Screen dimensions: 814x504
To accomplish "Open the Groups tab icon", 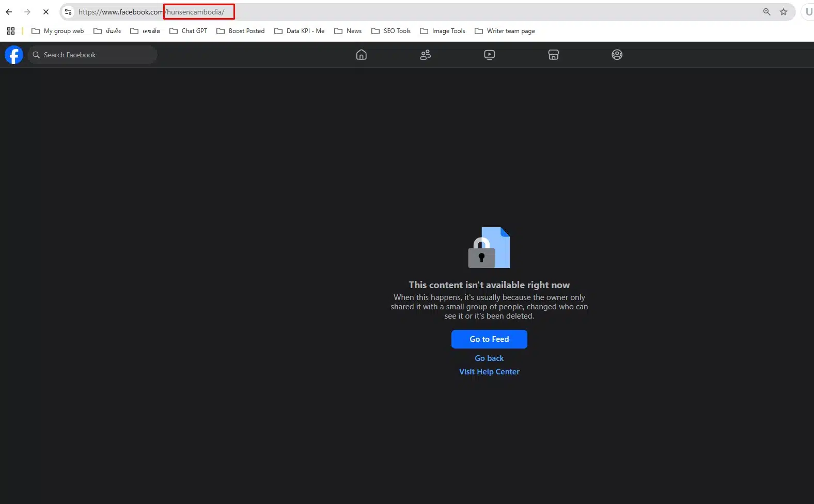I will point(617,55).
